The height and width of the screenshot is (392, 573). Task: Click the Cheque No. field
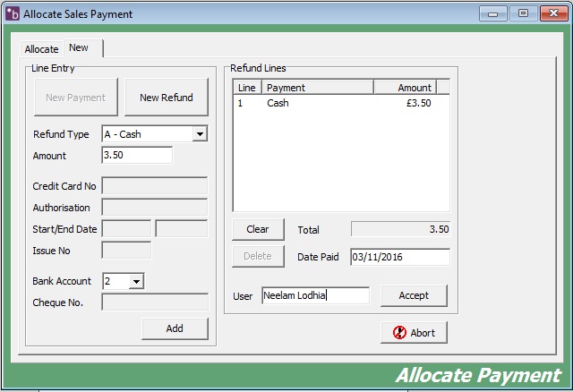pos(155,303)
